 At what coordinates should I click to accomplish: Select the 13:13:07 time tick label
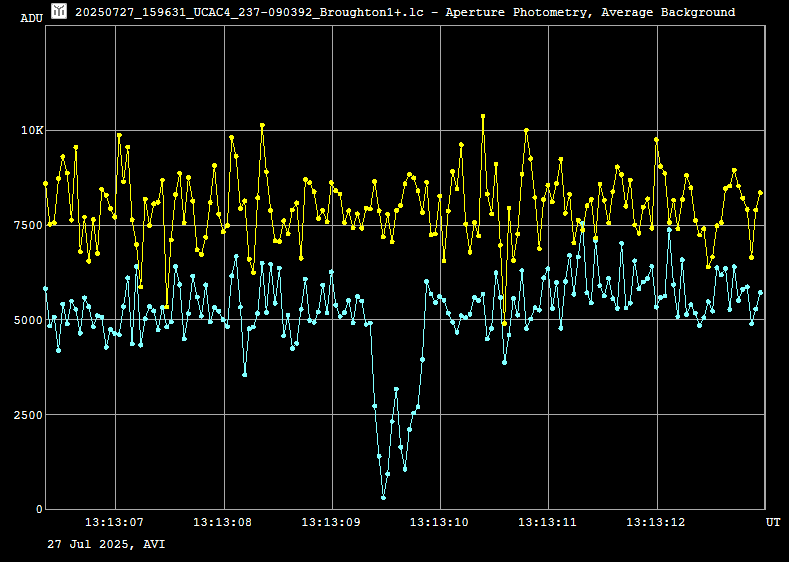(x=114, y=522)
